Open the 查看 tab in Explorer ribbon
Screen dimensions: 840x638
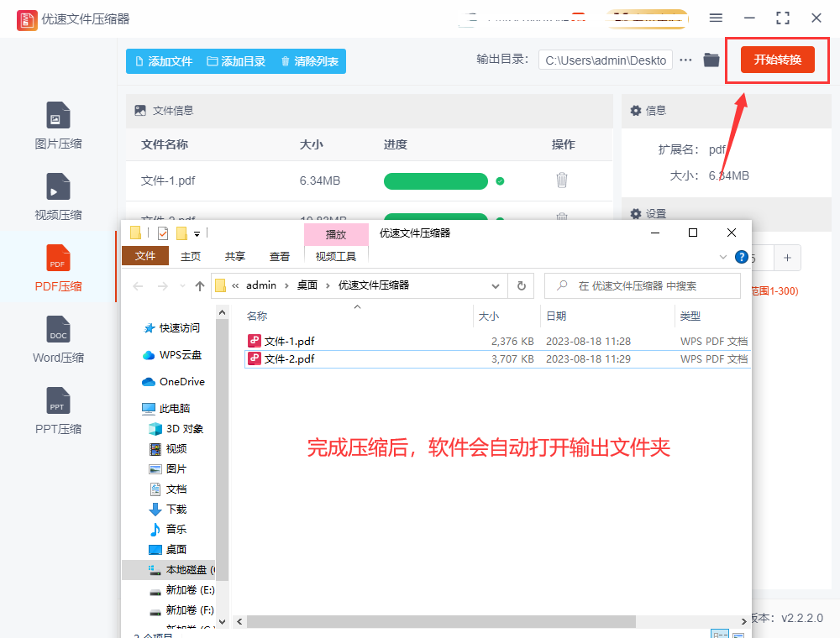click(279, 256)
